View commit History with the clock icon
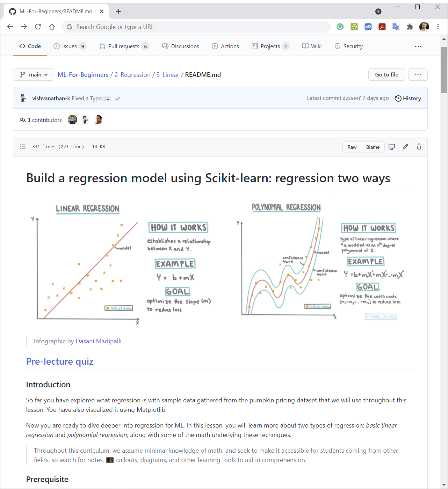The width and height of the screenshot is (448, 489). point(408,98)
